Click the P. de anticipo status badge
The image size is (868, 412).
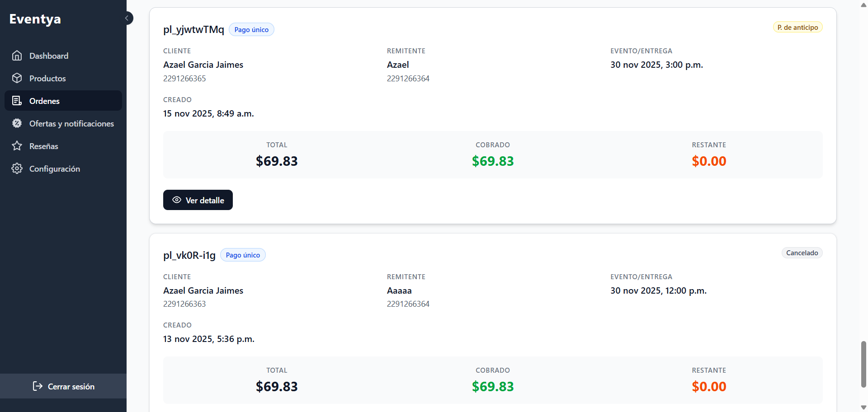click(797, 28)
